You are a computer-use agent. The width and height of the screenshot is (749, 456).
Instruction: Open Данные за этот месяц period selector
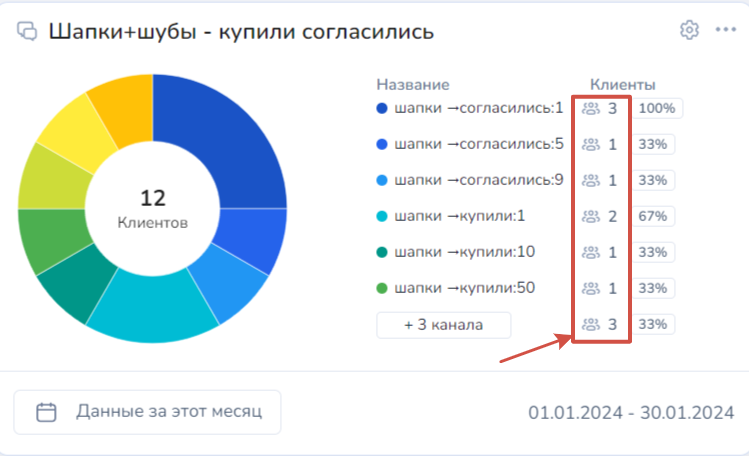[x=148, y=412]
